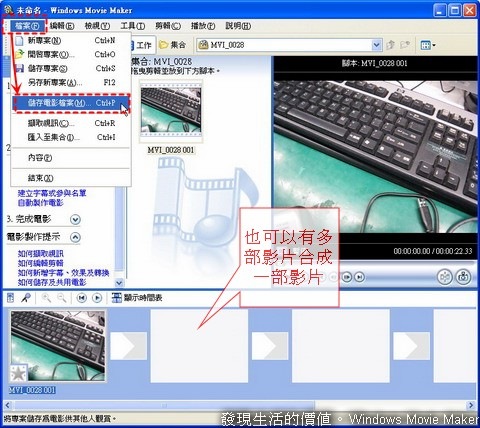Screen dimensions: 480x428
Task: Click storyboard scroll left arrow
Action: pos(8,405)
